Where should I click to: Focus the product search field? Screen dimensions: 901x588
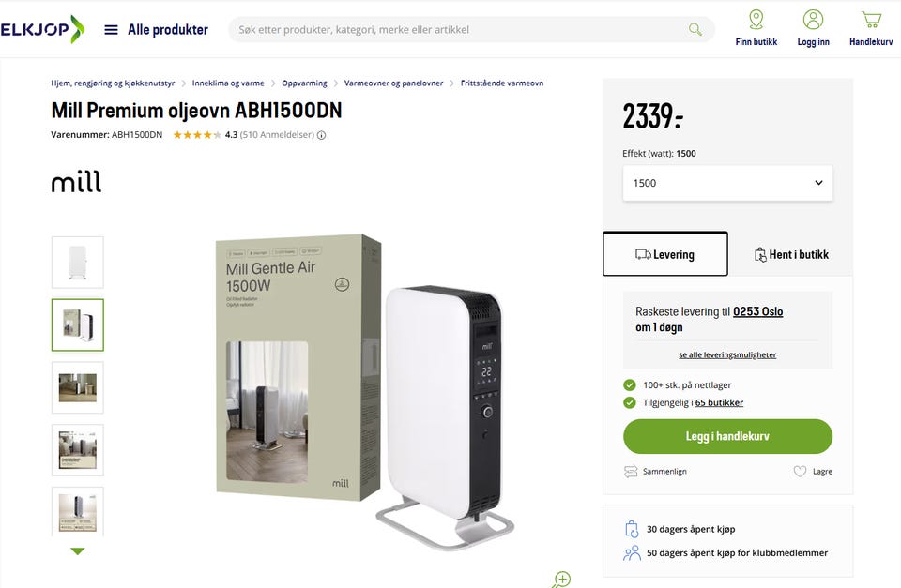(x=460, y=29)
